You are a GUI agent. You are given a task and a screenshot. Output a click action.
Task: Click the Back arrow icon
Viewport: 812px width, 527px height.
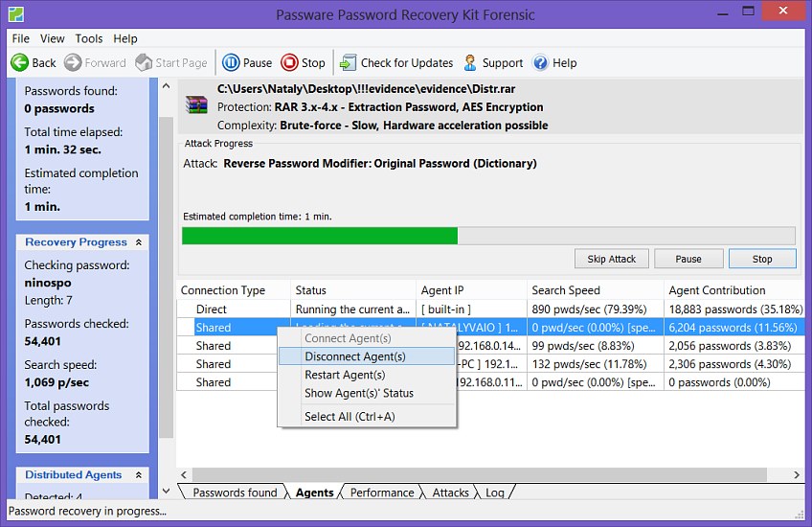click(x=19, y=62)
